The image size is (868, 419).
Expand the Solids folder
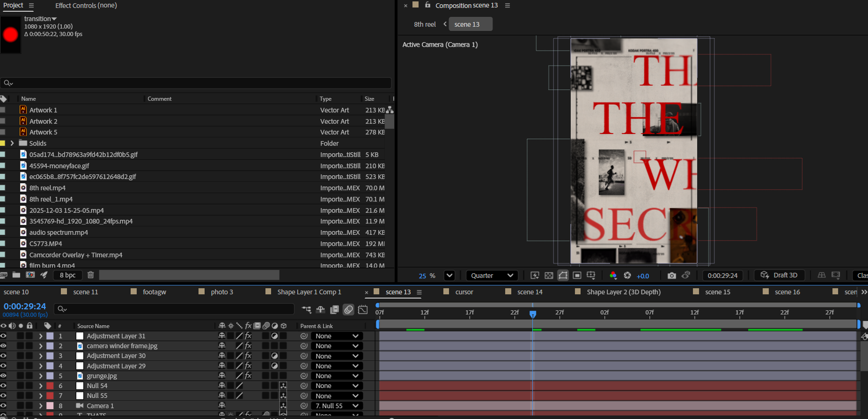(12, 143)
